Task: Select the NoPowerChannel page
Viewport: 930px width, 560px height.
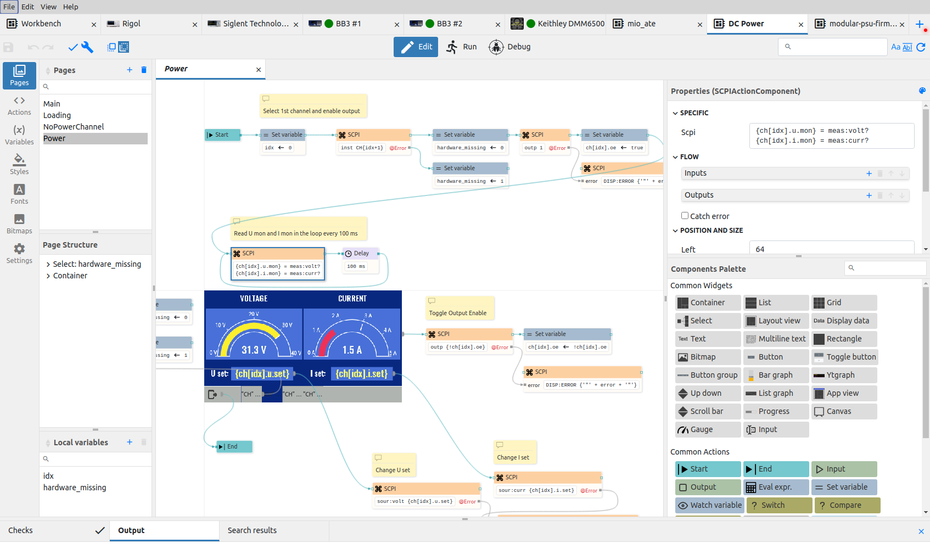Action: 74,127
